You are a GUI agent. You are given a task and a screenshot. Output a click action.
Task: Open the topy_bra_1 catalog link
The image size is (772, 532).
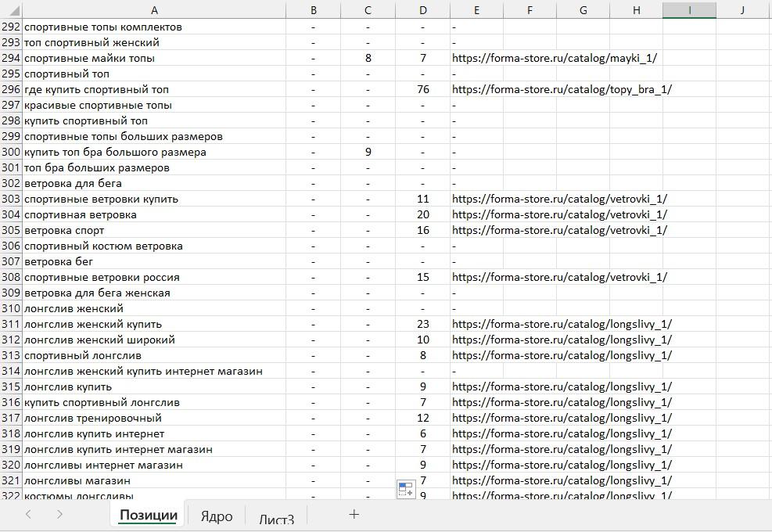click(562, 90)
